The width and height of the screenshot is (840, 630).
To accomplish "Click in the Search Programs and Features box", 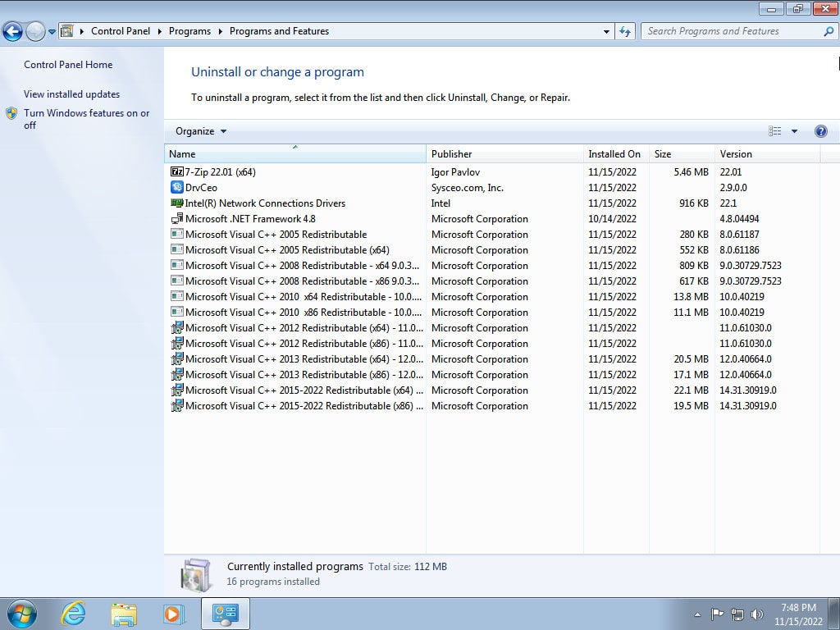I will (731, 31).
